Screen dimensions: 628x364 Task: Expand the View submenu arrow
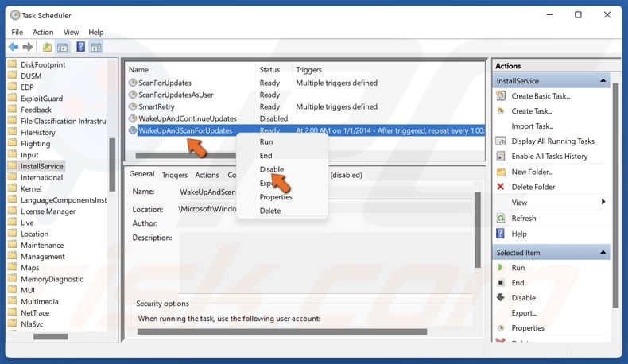click(603, 202)
